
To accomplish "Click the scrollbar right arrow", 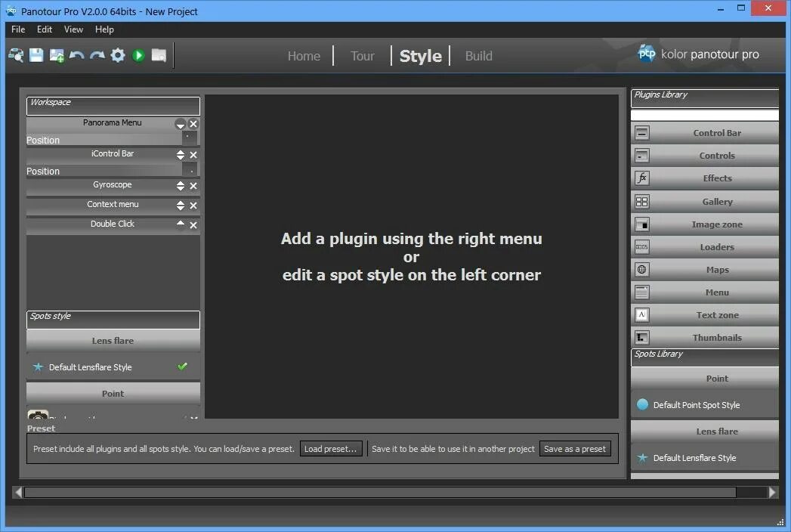I will coord(772,492).
